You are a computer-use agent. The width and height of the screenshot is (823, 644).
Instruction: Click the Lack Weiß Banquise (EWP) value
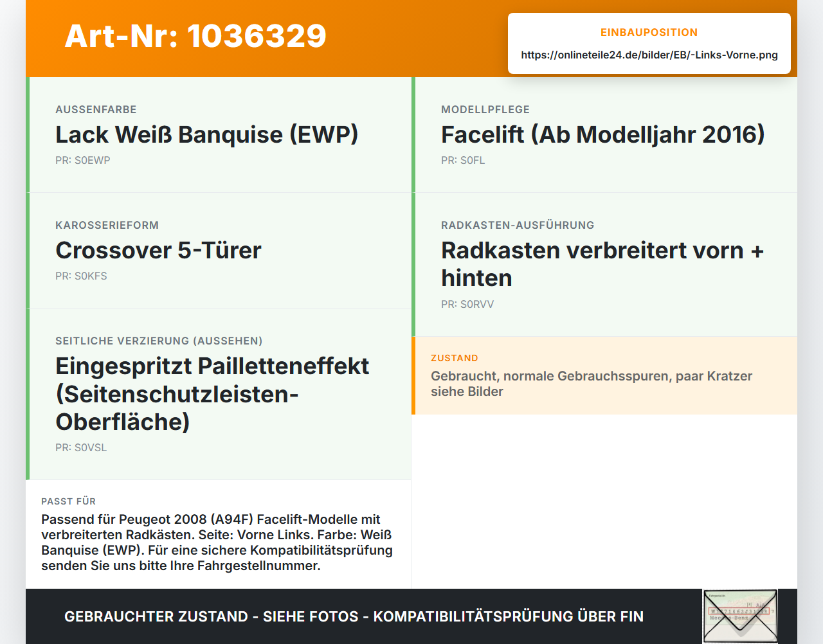(x=206, y=134)
